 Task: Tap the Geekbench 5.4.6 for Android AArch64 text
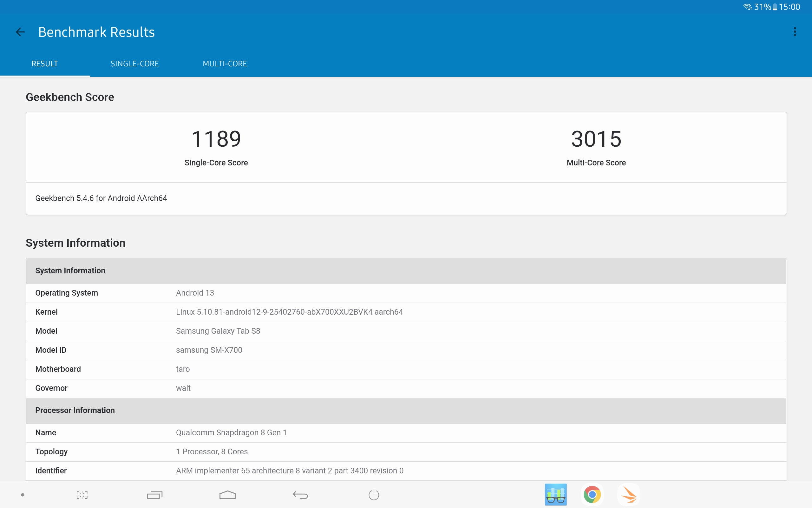pos(101,198)
